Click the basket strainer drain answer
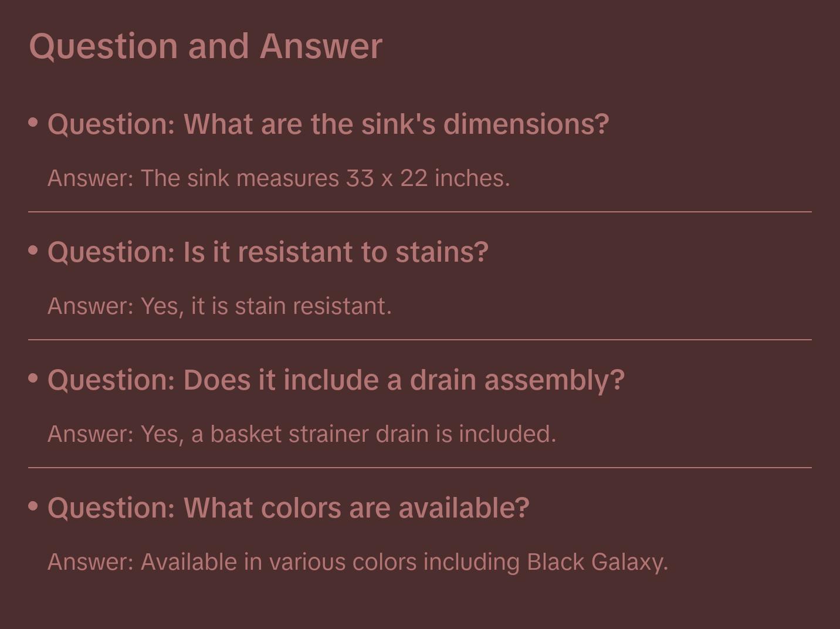840x629 pixels. (302, 434)
